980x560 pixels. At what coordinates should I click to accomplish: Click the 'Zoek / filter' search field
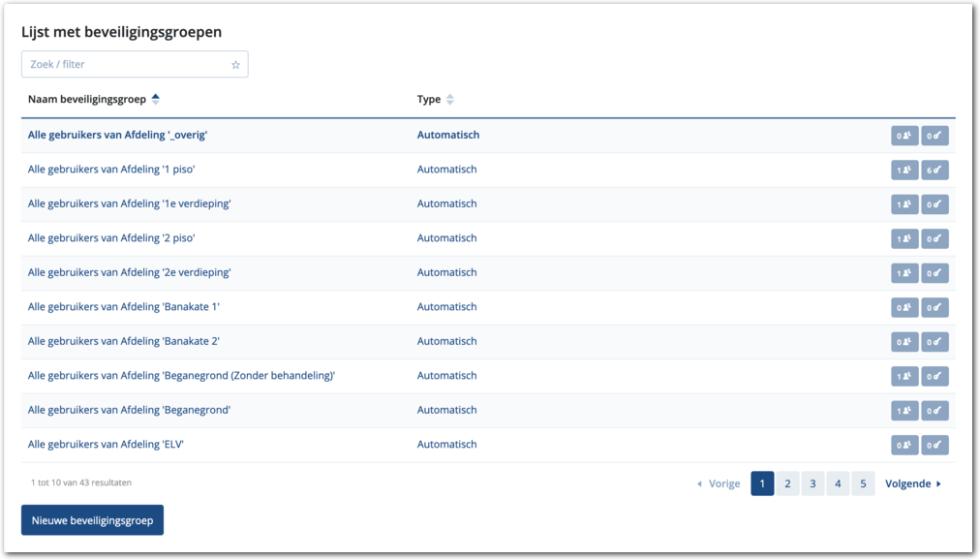pos(126,65)
